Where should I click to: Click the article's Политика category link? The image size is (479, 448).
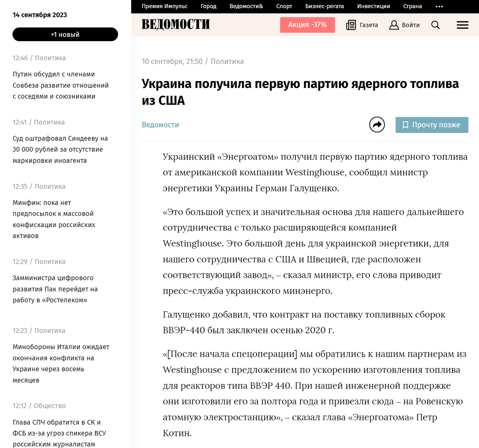227,61
